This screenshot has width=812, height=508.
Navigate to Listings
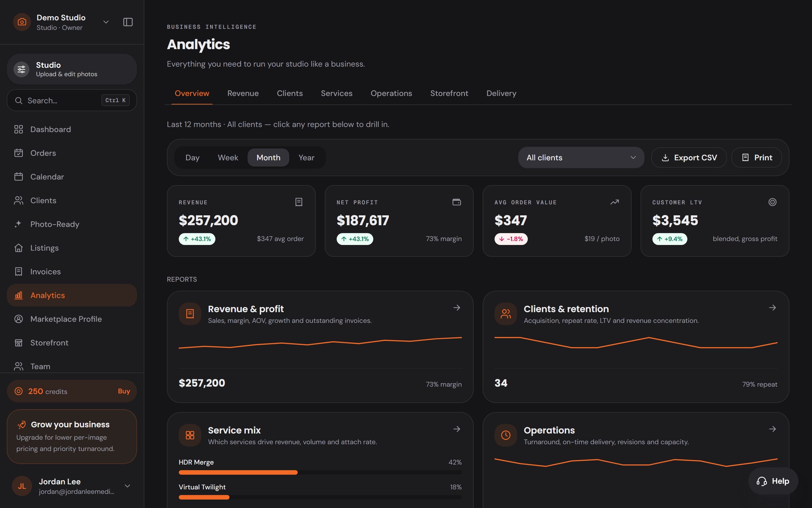click(72, 248)
